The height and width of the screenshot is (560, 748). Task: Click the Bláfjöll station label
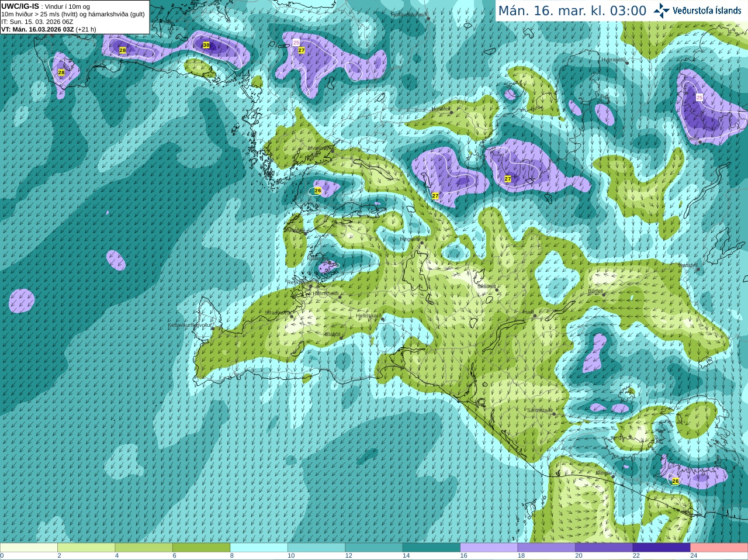click(332, 334)
